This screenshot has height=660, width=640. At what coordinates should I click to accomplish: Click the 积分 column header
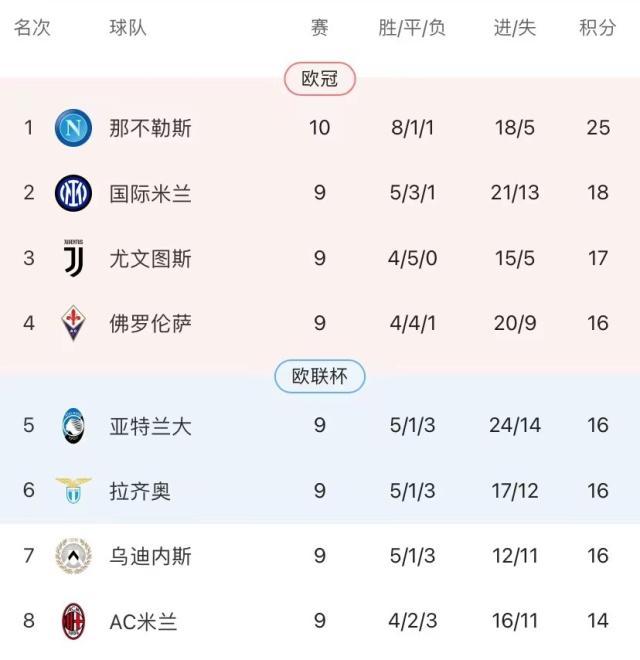(x=598, y=28)
